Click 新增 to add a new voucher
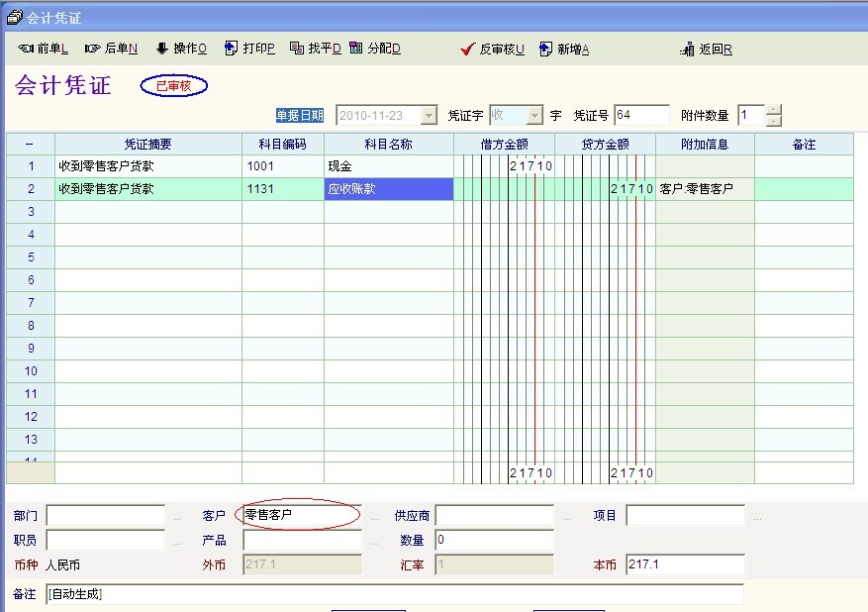 (563, 49)
